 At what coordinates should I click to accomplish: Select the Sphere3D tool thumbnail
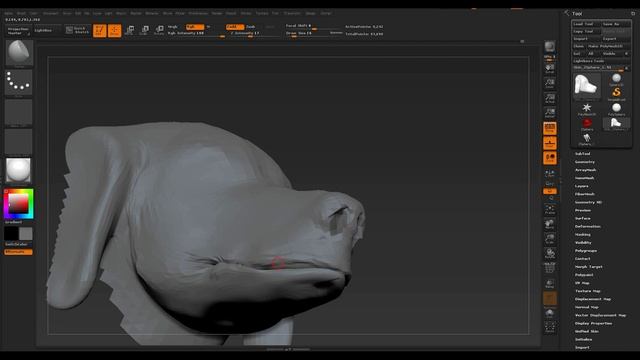(x=616, y=79)
